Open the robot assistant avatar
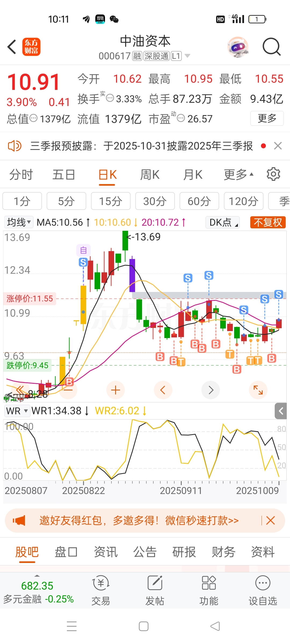 tap(238, 47)
